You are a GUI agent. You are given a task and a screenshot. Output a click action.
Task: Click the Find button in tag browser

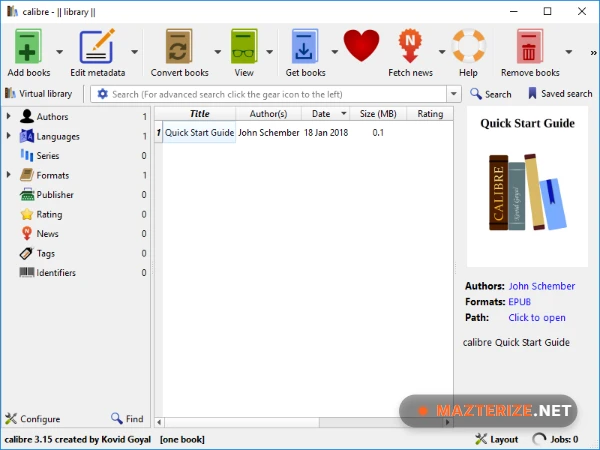(x=127, y=419)
